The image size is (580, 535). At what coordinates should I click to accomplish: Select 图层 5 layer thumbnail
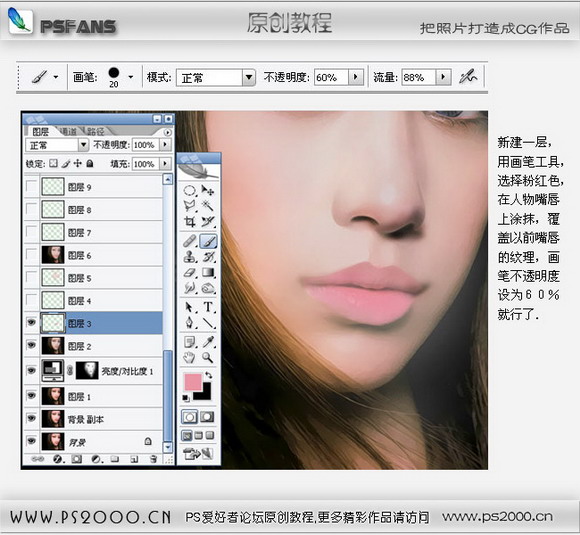[x=53, y=277]
